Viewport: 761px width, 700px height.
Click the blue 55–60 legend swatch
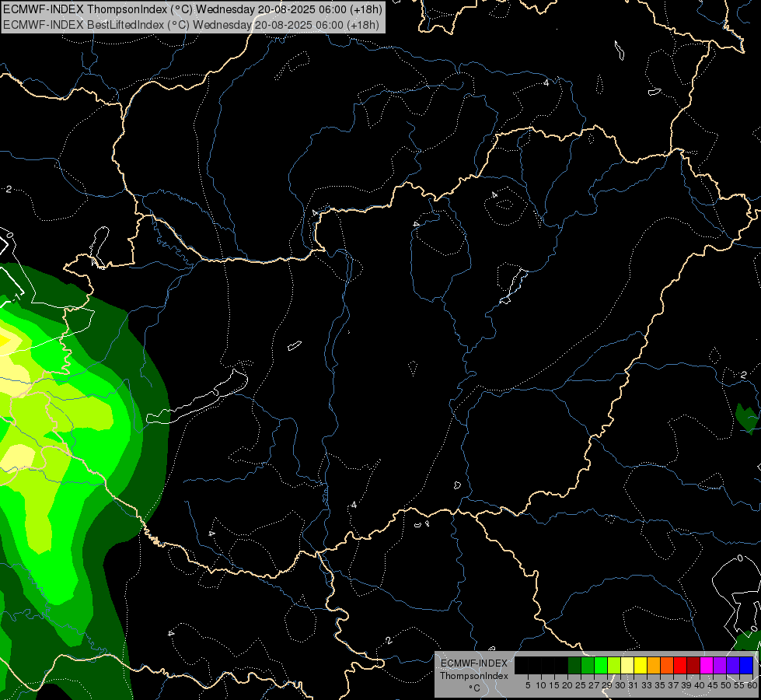(x=746, y=665)
